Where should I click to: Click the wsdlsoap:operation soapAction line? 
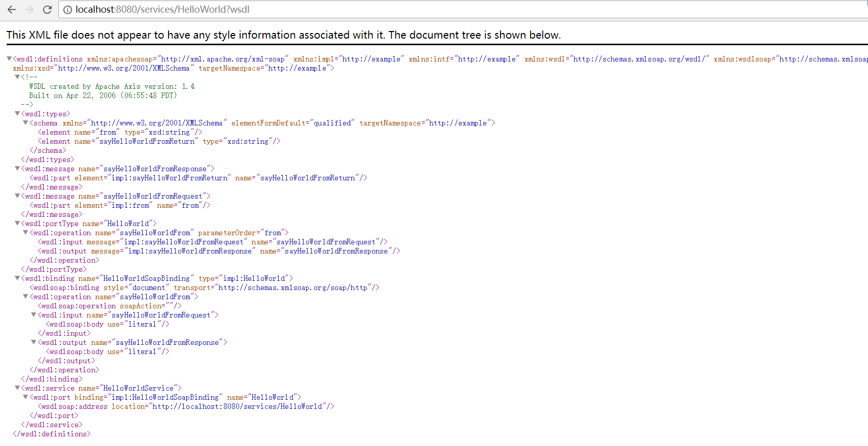click(110, 306)
